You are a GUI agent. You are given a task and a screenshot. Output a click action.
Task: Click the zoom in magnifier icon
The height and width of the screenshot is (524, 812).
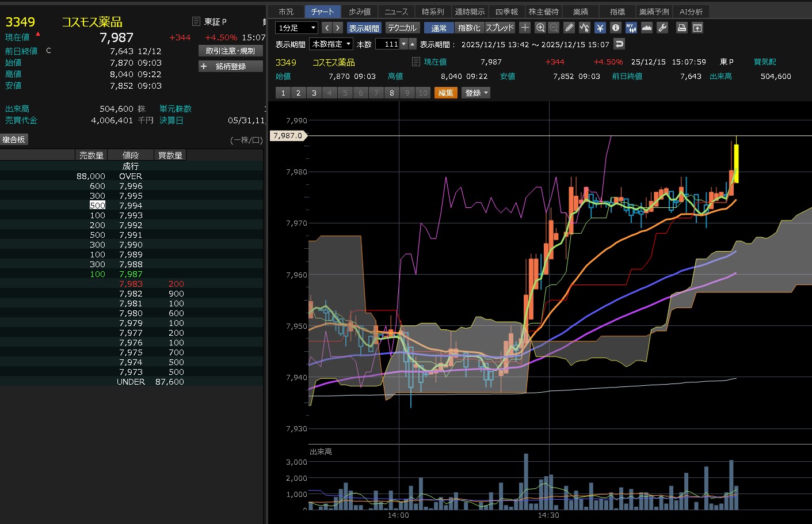[540, 28]
